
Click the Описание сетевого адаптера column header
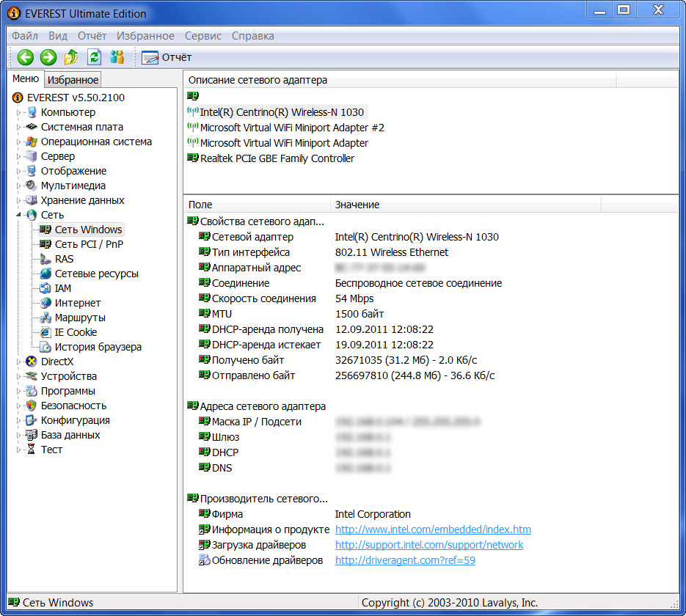(x=400, y=80)
